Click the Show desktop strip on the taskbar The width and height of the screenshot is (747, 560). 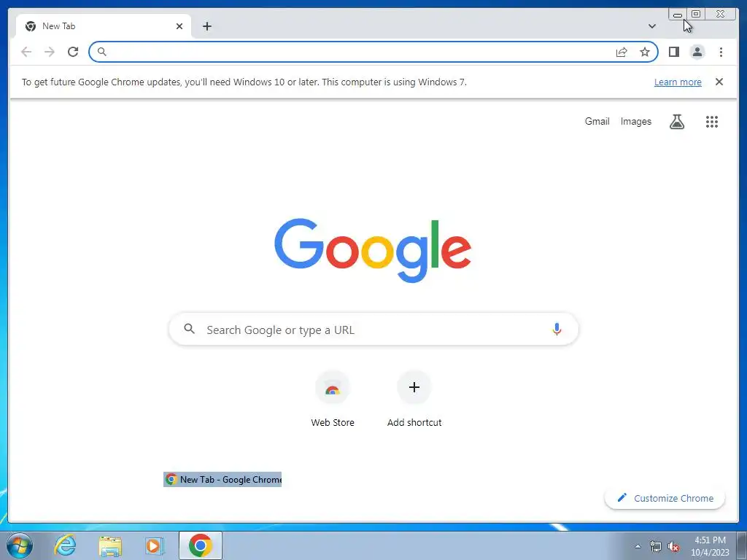point(742,545)
